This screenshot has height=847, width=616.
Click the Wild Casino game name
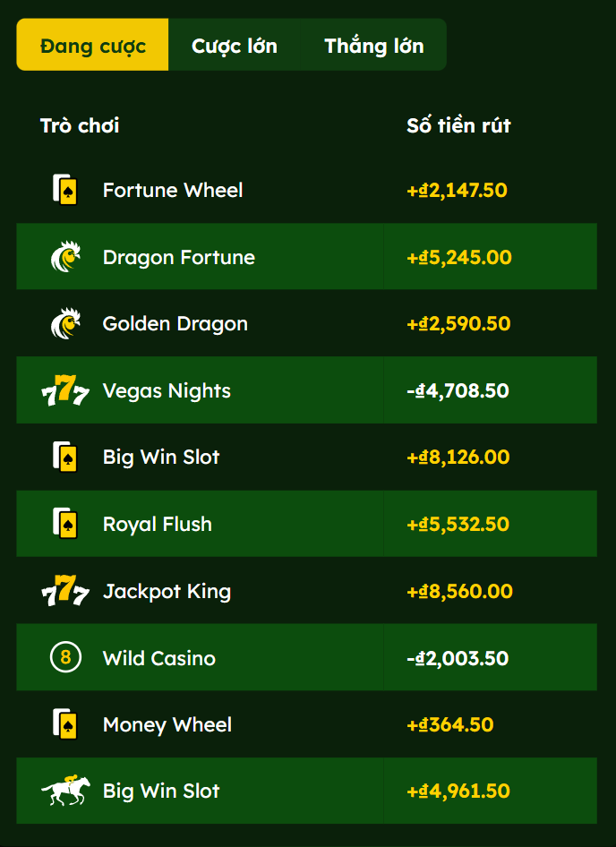point(159,659)
